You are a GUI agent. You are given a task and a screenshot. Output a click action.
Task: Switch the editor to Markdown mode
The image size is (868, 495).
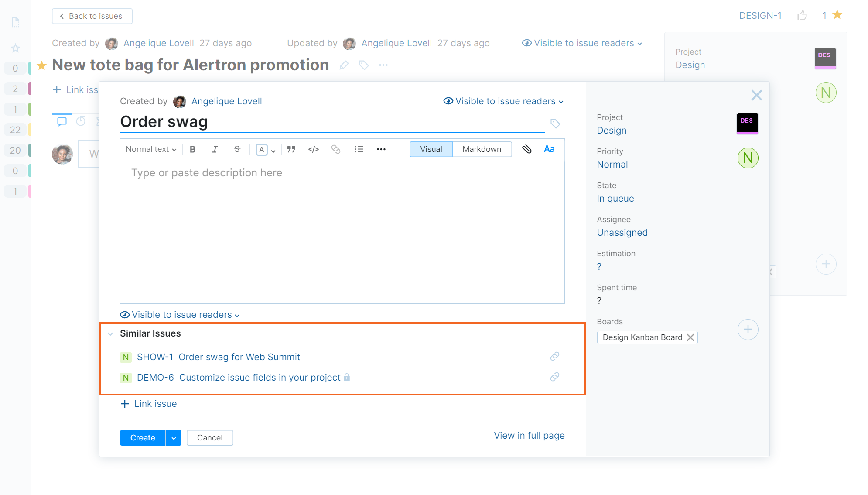click(482, 149)
